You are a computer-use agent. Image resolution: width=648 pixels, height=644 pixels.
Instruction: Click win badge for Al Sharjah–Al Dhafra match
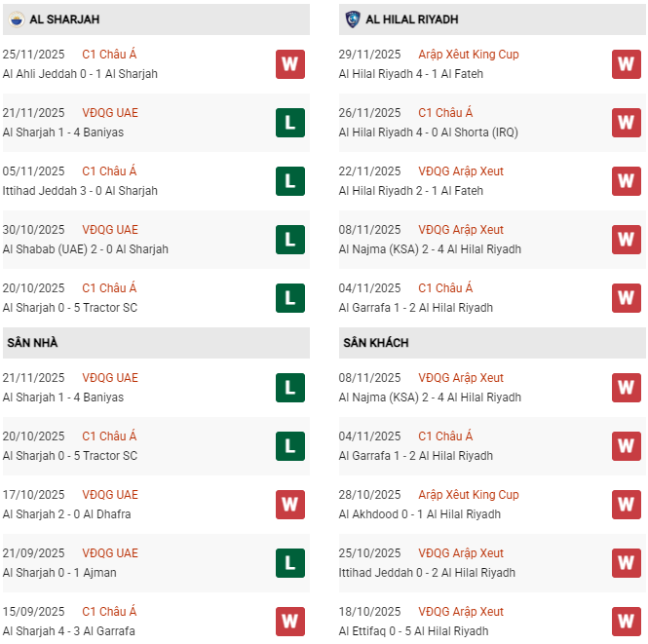tap(290, 505)
